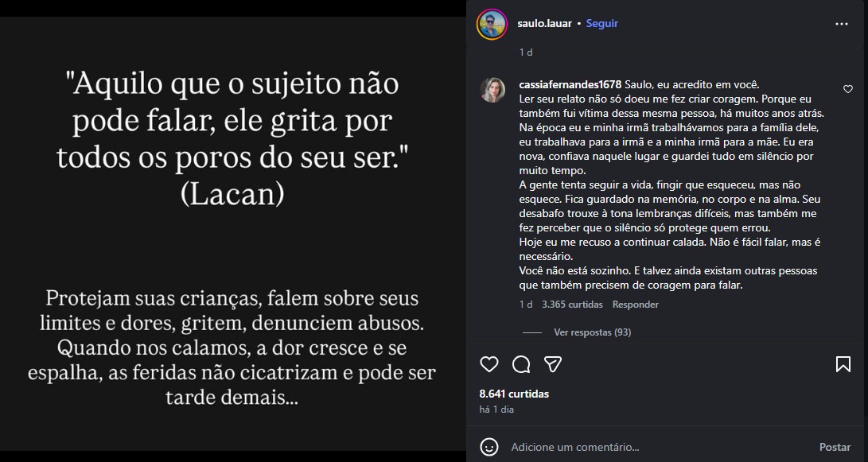Like the post with the heart icon
The image size is (868, 462).
tap(488, 364)
